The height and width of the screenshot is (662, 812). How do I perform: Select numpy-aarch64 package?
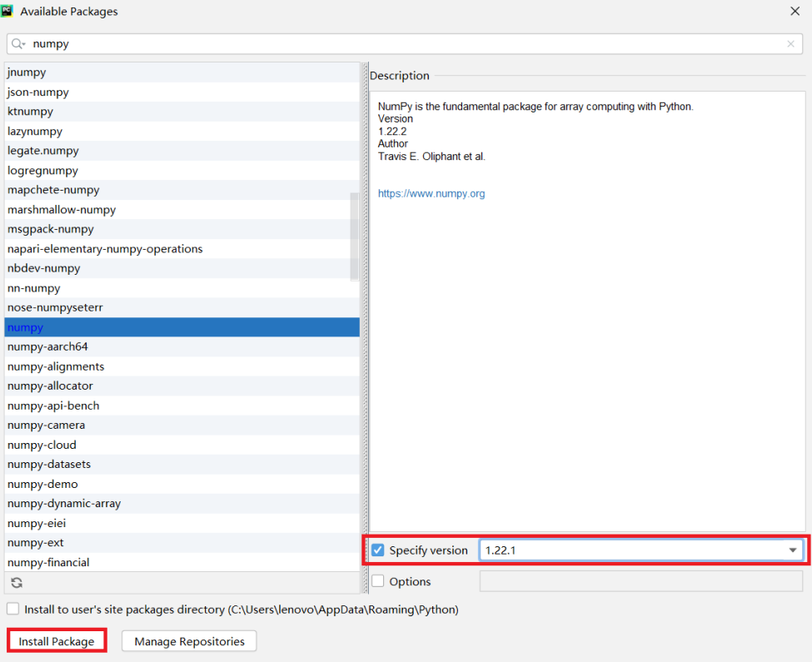coord(182,346)
